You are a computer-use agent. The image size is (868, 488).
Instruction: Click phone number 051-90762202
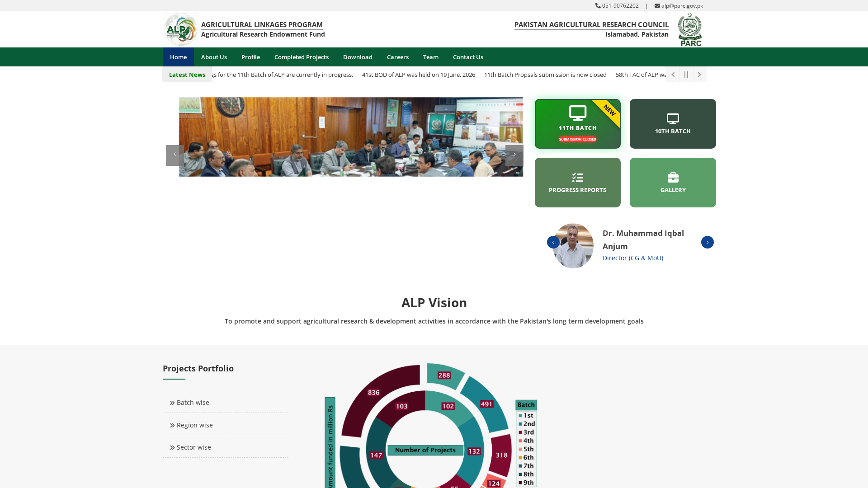point(620,6)
